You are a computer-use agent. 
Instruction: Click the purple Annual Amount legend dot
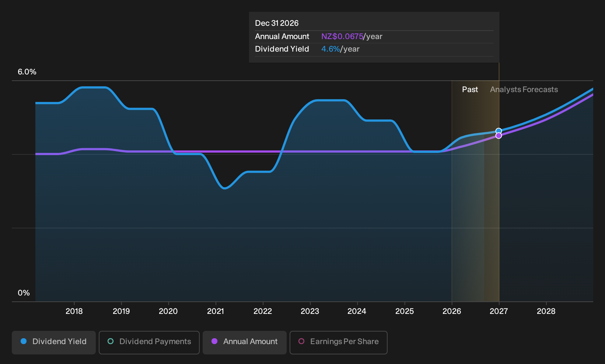pos(214,342)
